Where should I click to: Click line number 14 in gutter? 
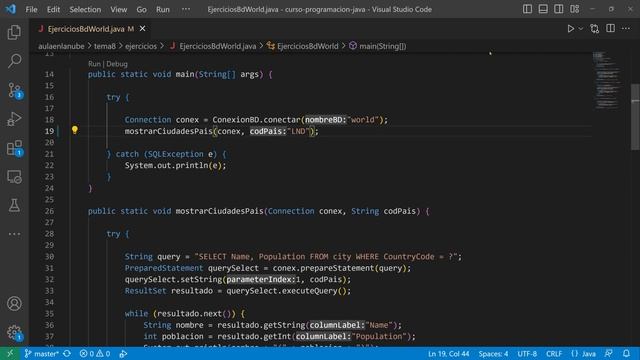(49, 74)
